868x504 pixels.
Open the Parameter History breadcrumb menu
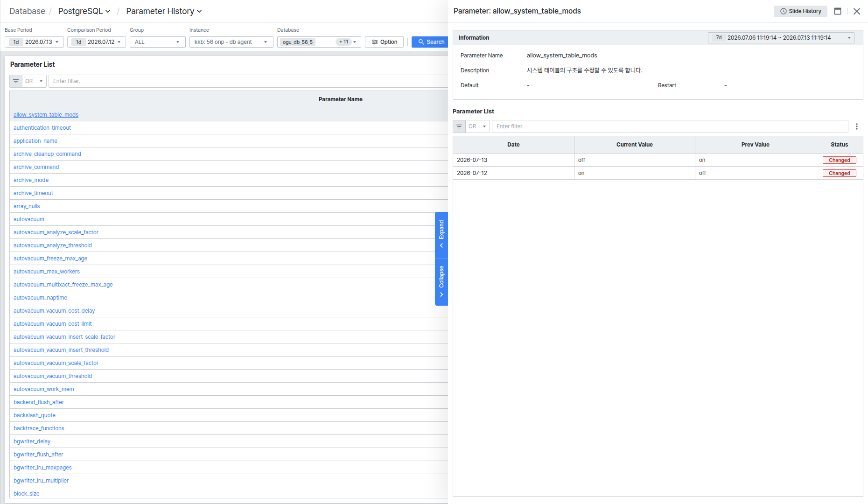(164, 11)
